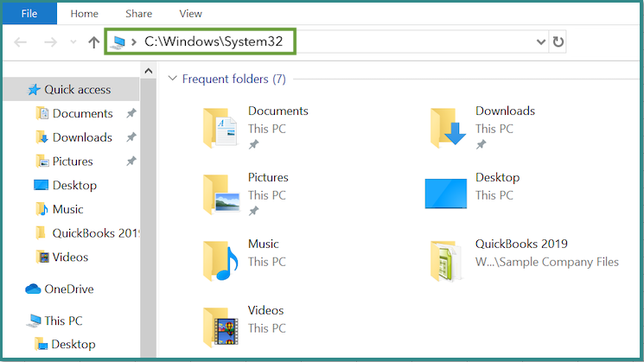
Task: Select the Videos folder icon in Frequent folders
Action: click(221, 327)
